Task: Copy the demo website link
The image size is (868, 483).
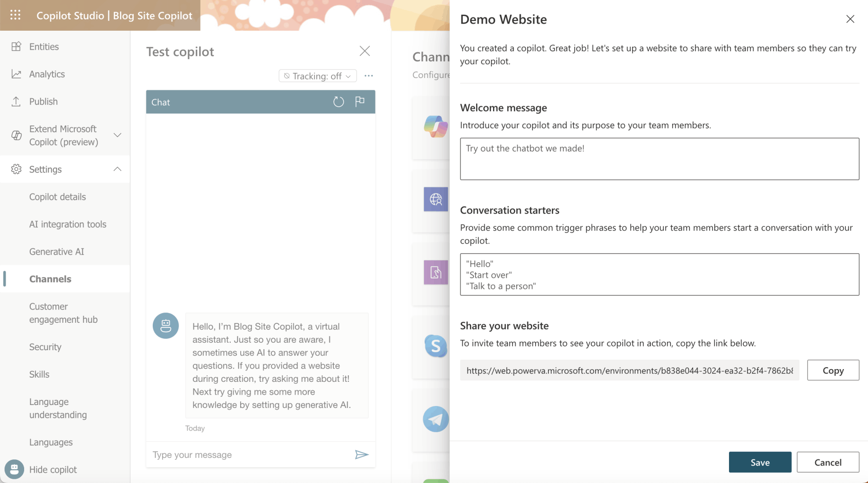Action: point(833,370)
